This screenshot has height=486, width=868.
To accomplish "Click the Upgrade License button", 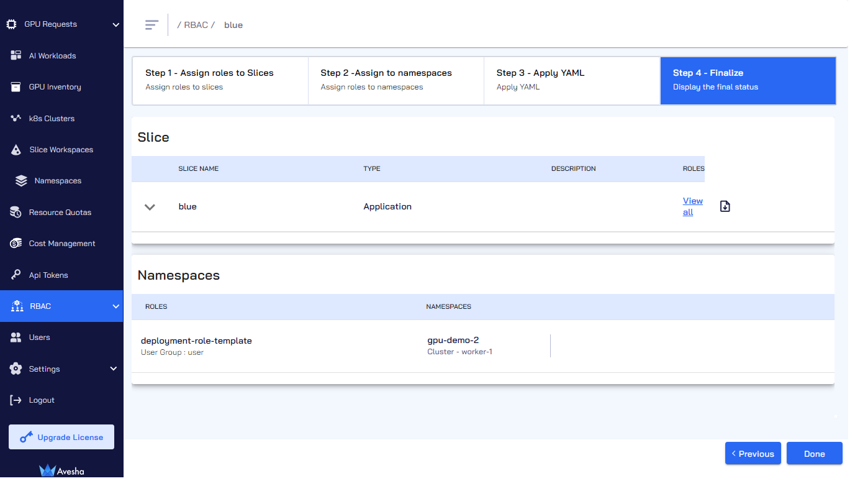I will [61, 438].
